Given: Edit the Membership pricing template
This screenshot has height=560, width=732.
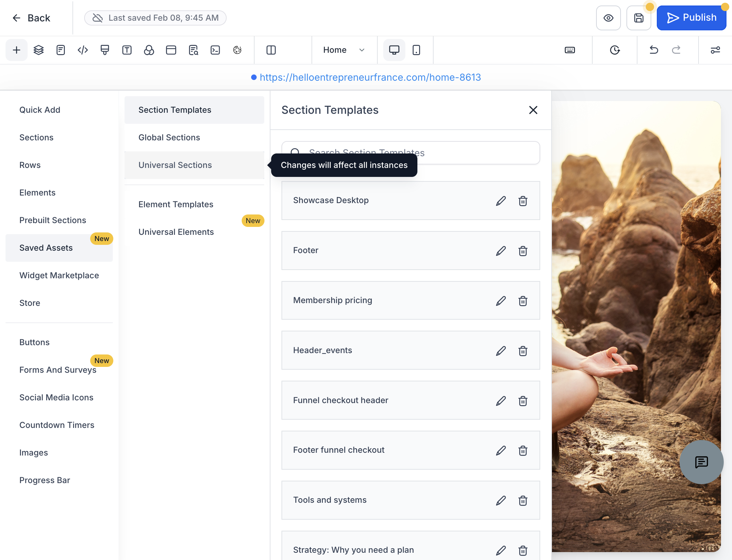Looking at the screenshot, I should point(501,301).
